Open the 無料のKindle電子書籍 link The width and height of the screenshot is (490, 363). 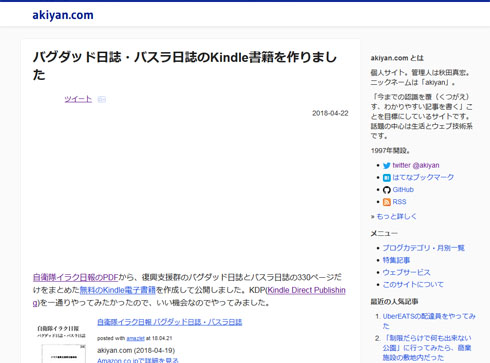coord(118,290)
